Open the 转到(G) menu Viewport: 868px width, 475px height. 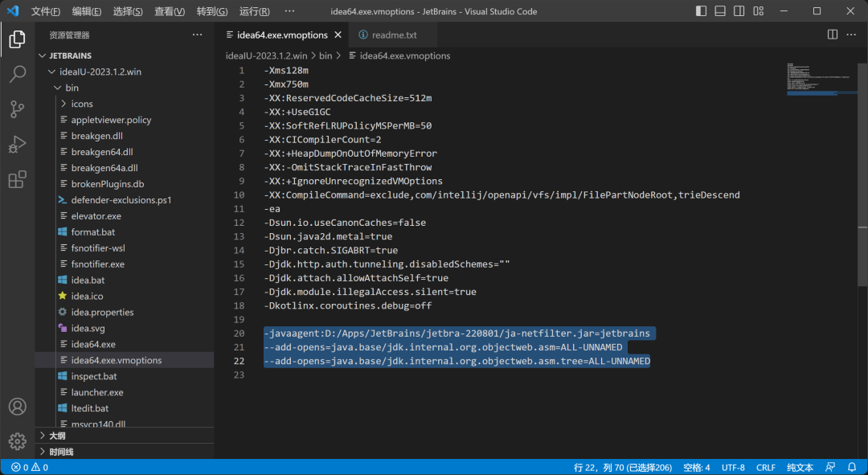click(212, 11)
